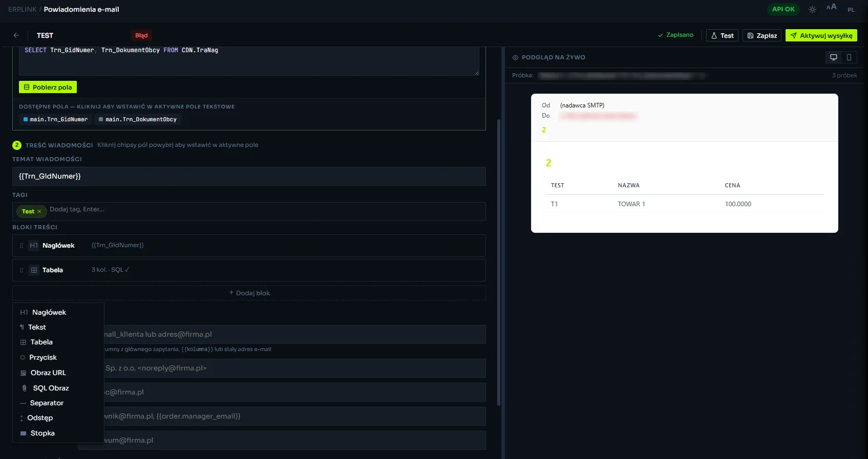
Task: Insert the main.Trn_GidNumer field chip
Action: 56,119
